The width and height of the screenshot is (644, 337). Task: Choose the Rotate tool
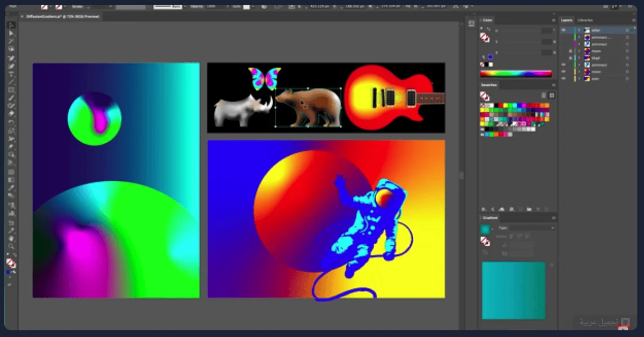(x=11, y=122)
